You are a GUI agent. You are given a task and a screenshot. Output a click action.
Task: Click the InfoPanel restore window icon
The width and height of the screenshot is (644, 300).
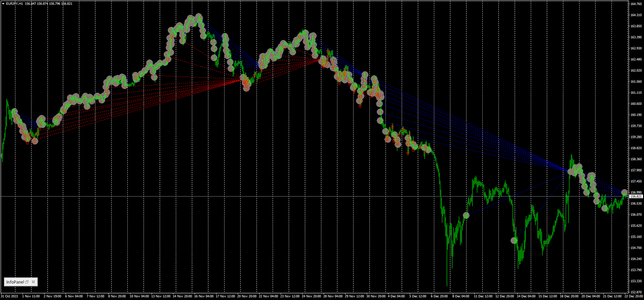27,282
